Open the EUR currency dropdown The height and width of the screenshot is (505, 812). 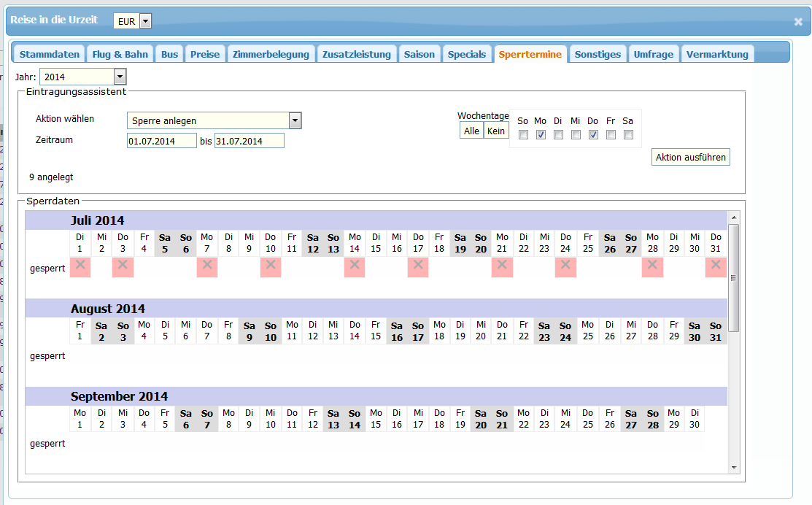click(x=145, y=21)
